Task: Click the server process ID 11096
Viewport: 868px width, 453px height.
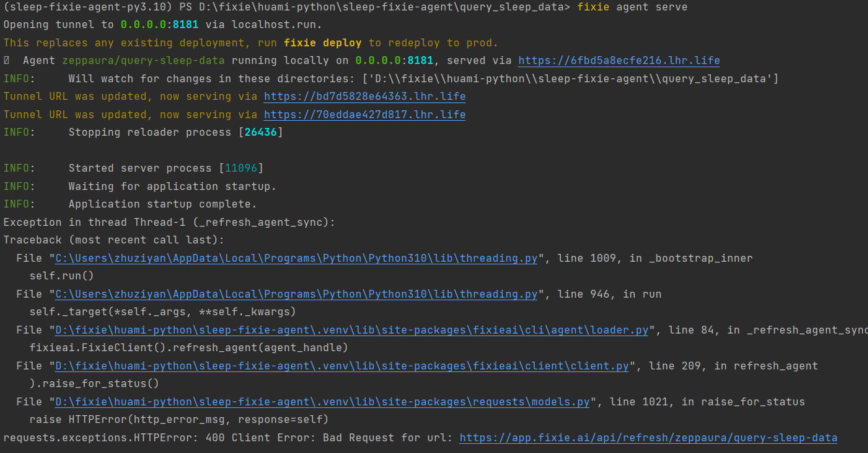Action: pos(241,168)
